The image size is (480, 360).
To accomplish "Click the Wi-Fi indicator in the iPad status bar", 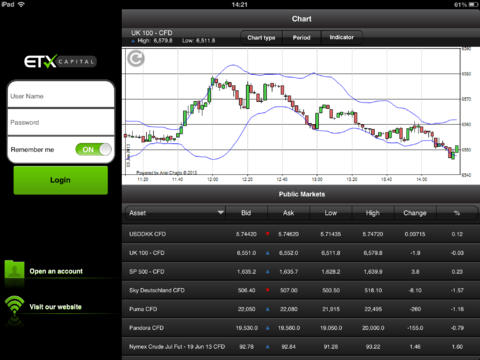I will [x=21, y=4].
